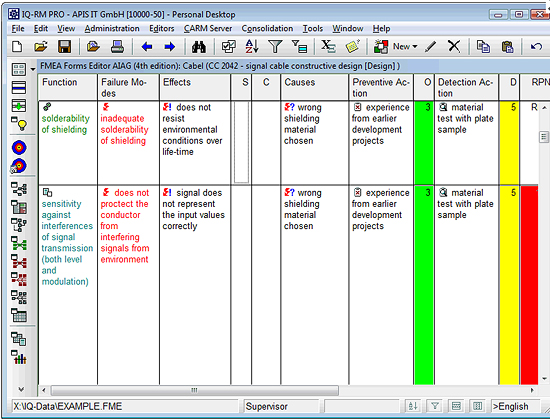The image size is (550, 420).
Task: Click the paste clipboard icon
Action: [x=508, y=46]
